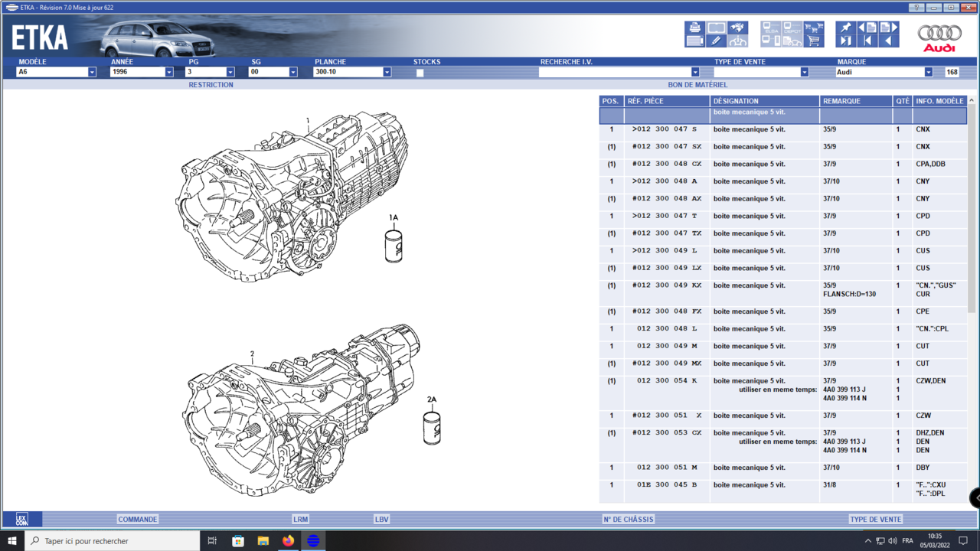Click the exit door icon
The image size is (980, 551).
coord(845,41)
